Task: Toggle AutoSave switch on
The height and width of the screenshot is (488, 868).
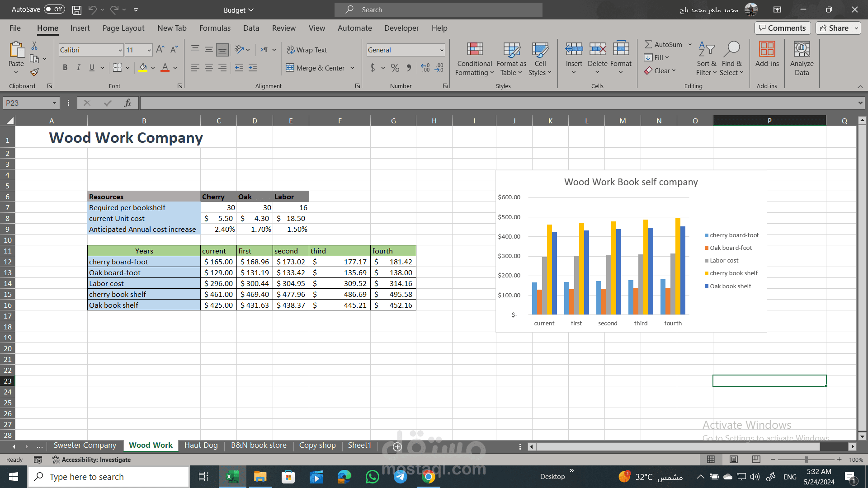Action: pos(54,9)
